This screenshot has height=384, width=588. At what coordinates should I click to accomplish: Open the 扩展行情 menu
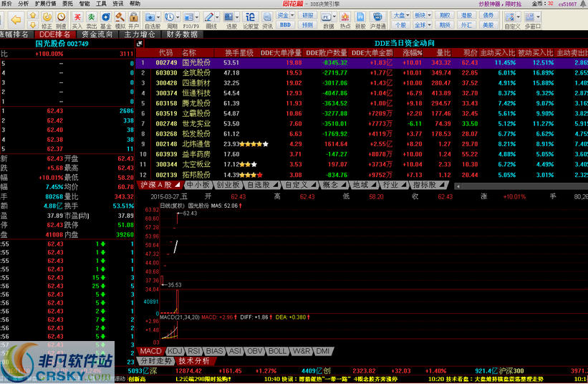45,4
